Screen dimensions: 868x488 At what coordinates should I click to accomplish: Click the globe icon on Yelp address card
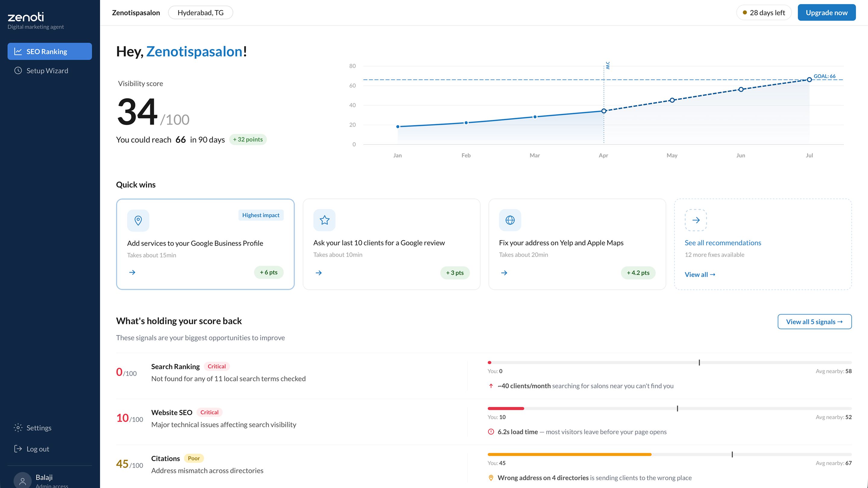[x=510, y=220]
